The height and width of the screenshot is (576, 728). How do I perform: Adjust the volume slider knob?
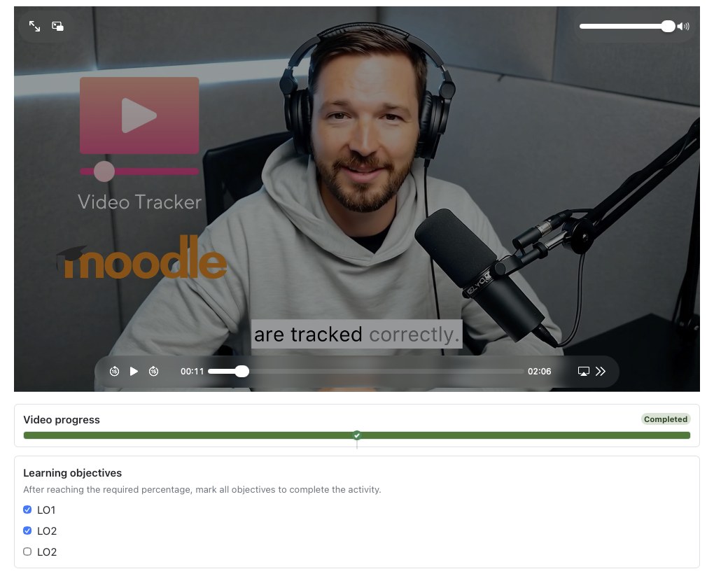(x=668, y=27)
